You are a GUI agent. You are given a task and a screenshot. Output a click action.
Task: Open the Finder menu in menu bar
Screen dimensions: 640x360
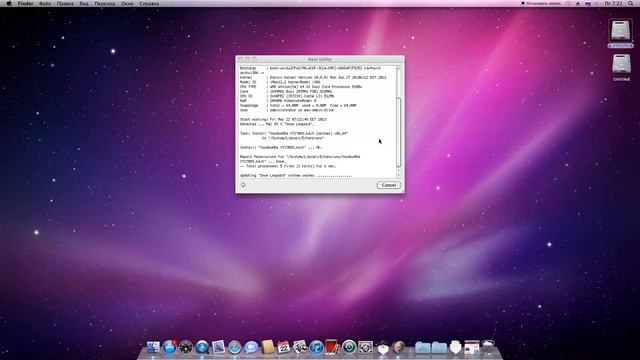point(25,3)
